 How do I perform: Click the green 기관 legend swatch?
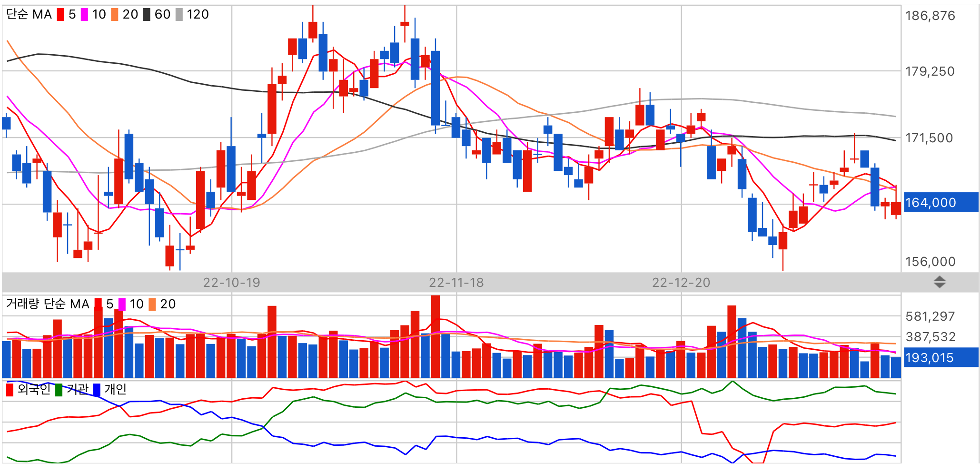click(59, 390)
